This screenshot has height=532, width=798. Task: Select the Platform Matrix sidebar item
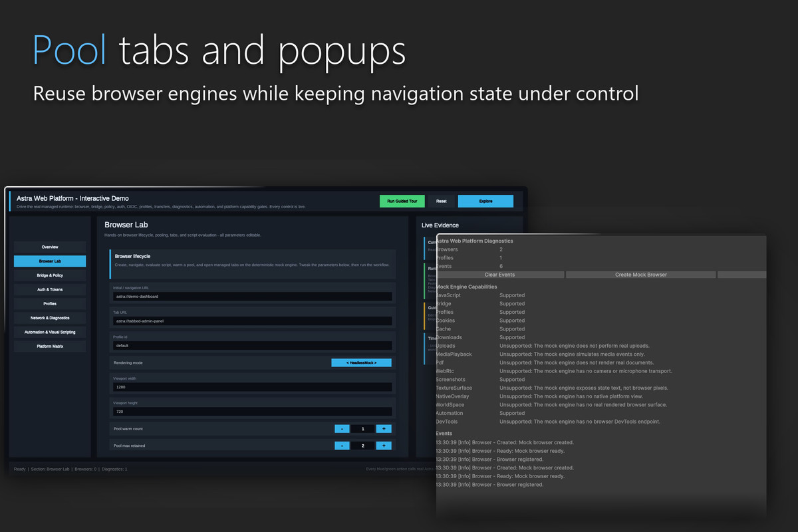click(50, 346)
